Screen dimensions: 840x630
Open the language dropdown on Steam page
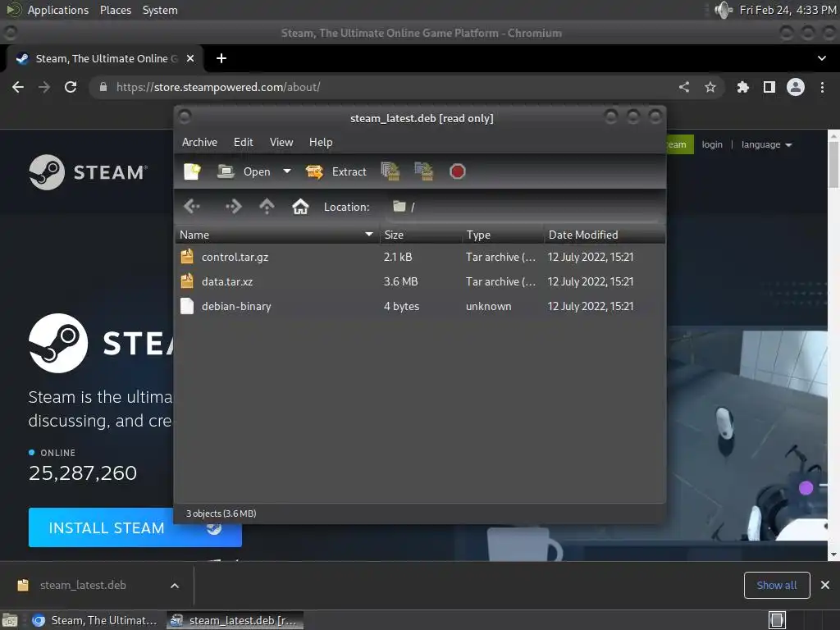tap(766, 144)
